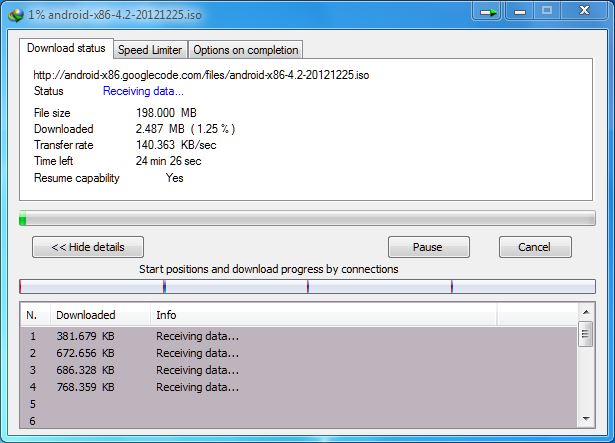Minimize the download window
The image size is (615, 443).
tap(520, 12)
